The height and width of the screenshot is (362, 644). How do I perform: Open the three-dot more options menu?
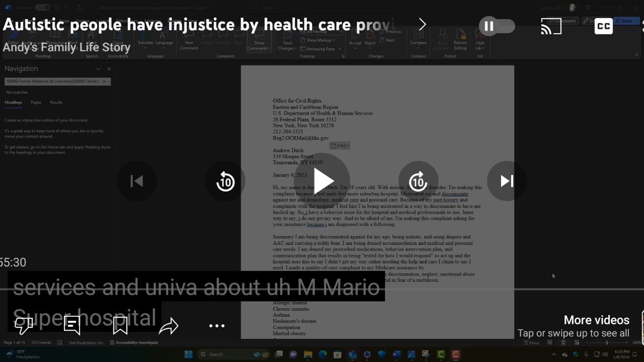pyautogui.click(x=217, y=326)
